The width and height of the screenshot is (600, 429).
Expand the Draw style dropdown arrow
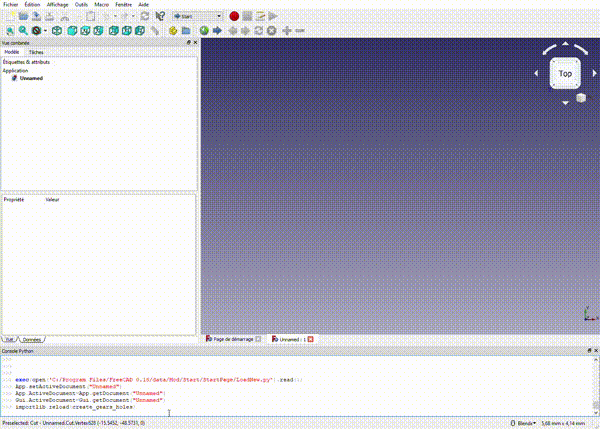pyautogui.click(x=45, y=31)
